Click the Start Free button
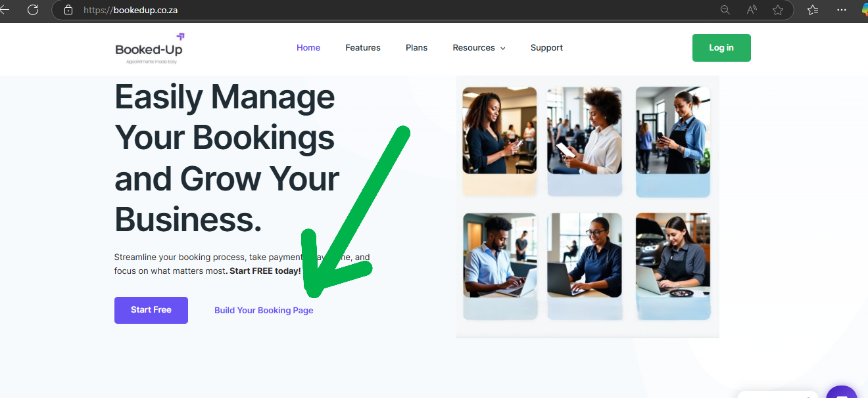The height and width of the screenshot is (398, 868). point(151,310)
